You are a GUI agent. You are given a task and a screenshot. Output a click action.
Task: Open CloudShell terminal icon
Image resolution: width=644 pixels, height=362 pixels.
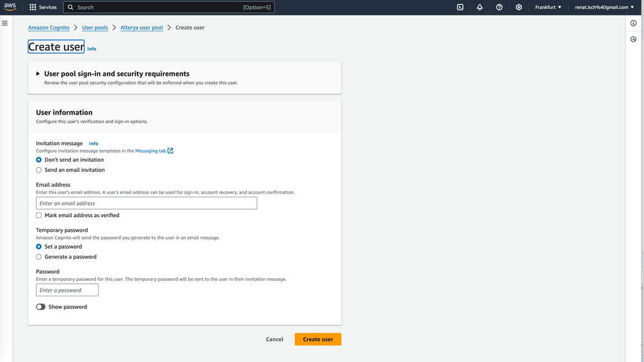pyautogui.click(x=460, y=7)
